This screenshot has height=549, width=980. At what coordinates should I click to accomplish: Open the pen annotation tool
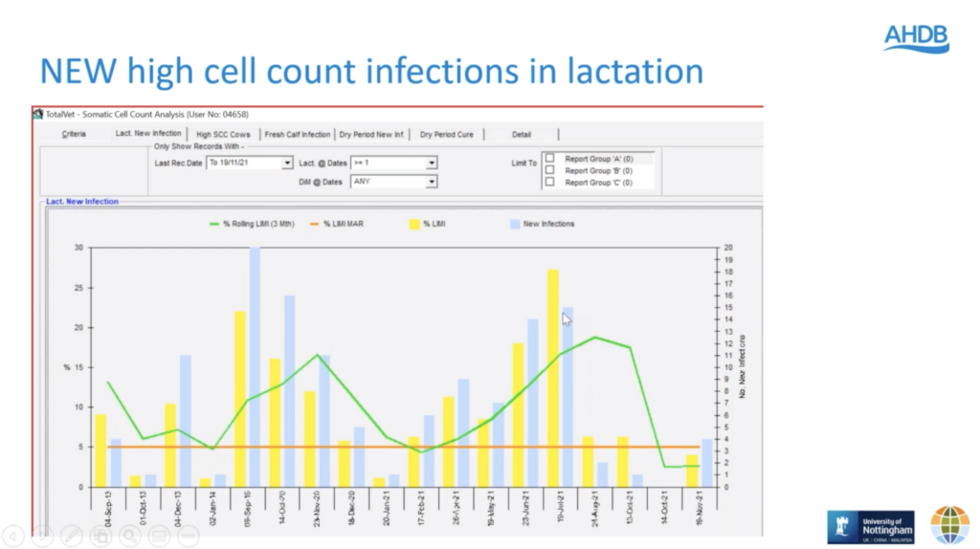[x=73, y=537]
